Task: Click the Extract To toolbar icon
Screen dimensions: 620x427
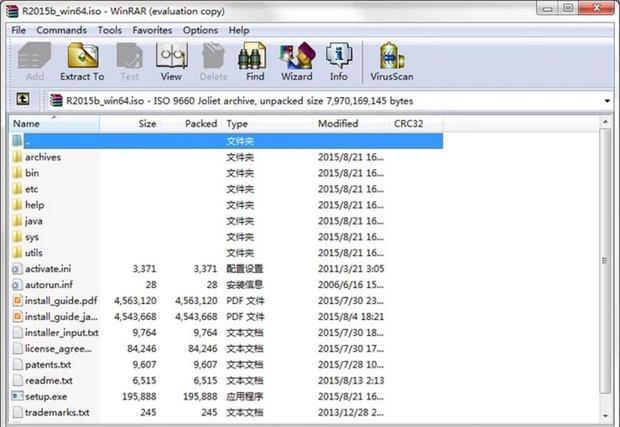Action: pyautogui.click(x=81, y=61)
